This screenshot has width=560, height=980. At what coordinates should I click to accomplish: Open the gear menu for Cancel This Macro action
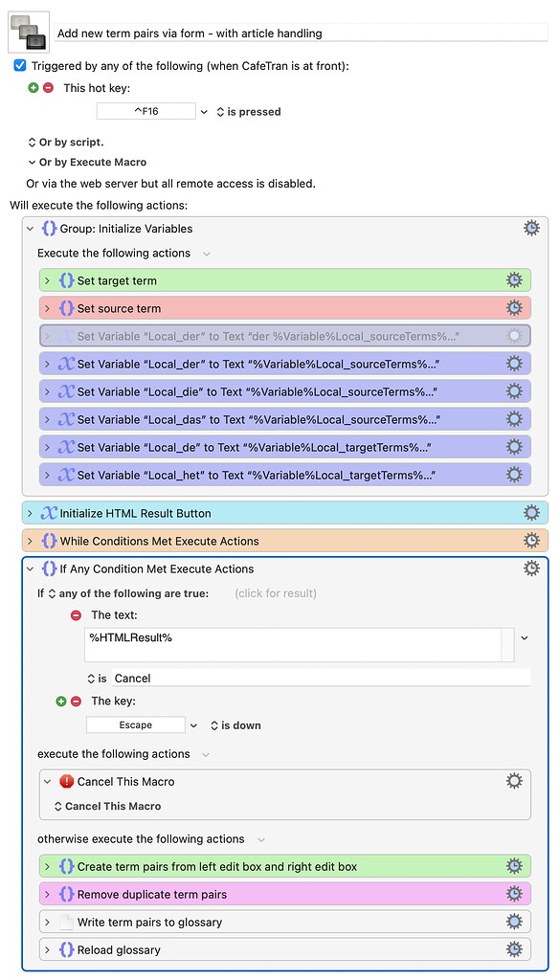(514, 781)
